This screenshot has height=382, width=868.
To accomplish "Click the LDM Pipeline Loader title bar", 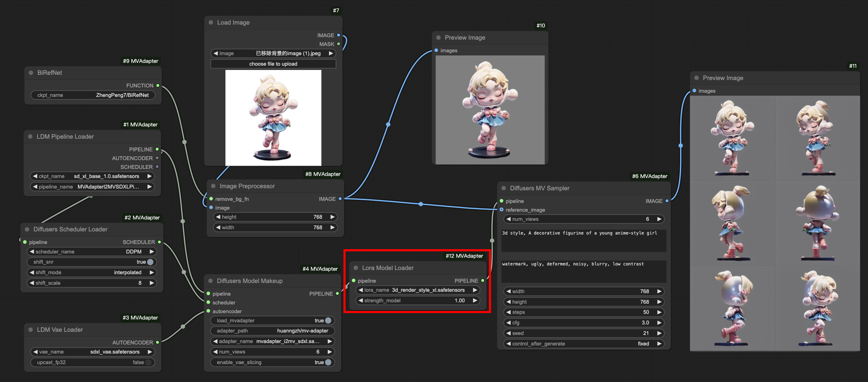I will point(65,137).
